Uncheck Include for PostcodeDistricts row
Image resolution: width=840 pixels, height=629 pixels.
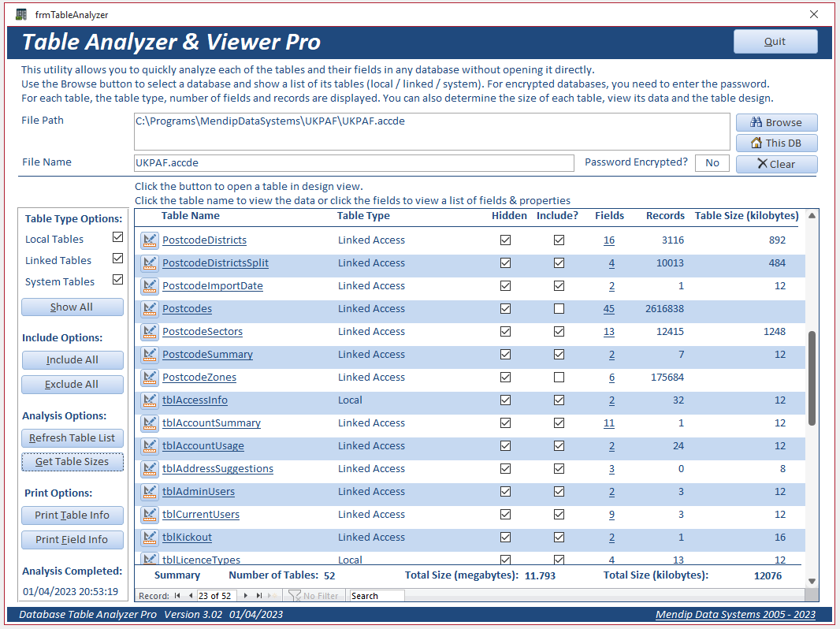[x=559, y=240]
